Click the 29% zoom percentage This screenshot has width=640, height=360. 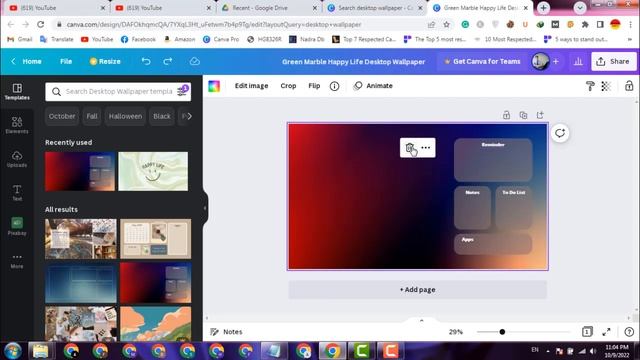456,332
